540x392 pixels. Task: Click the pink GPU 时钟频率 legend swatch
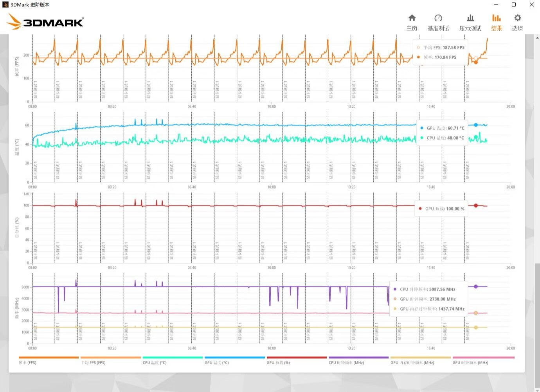pyautogui.click(x=483, y=357)
